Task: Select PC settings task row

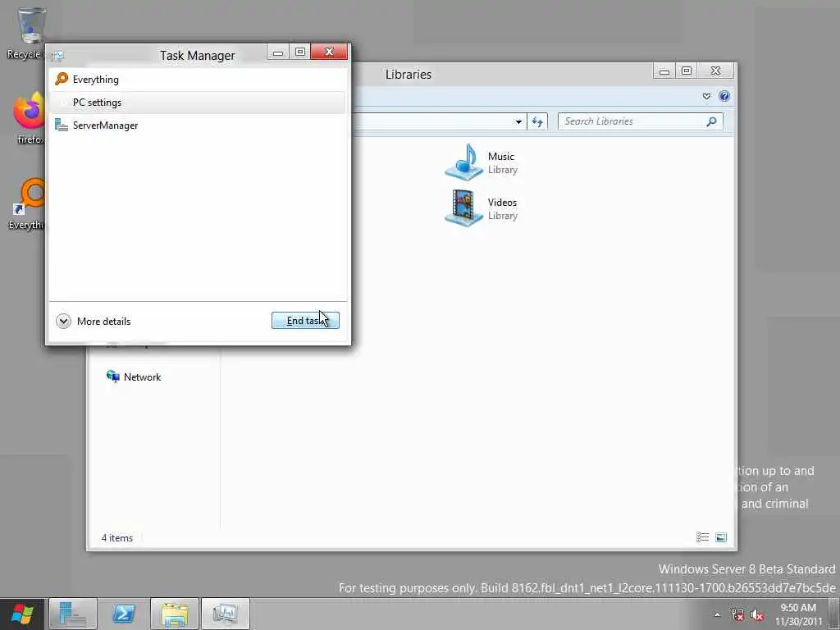Action: (x=197, y=103)
